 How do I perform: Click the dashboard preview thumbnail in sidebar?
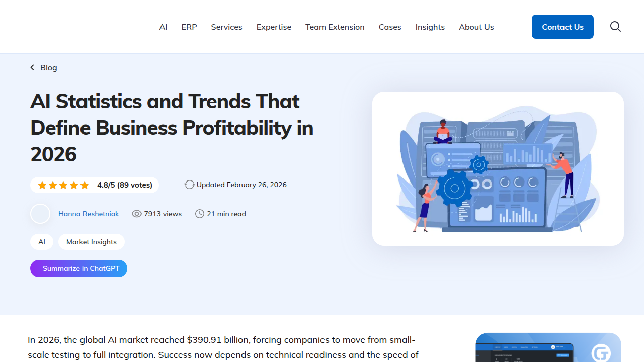[x=548, y=347]
